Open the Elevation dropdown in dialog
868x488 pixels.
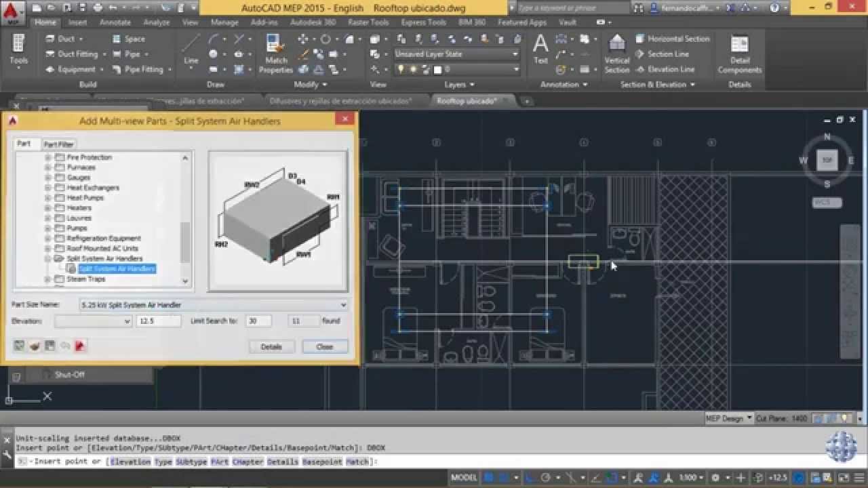93,321
